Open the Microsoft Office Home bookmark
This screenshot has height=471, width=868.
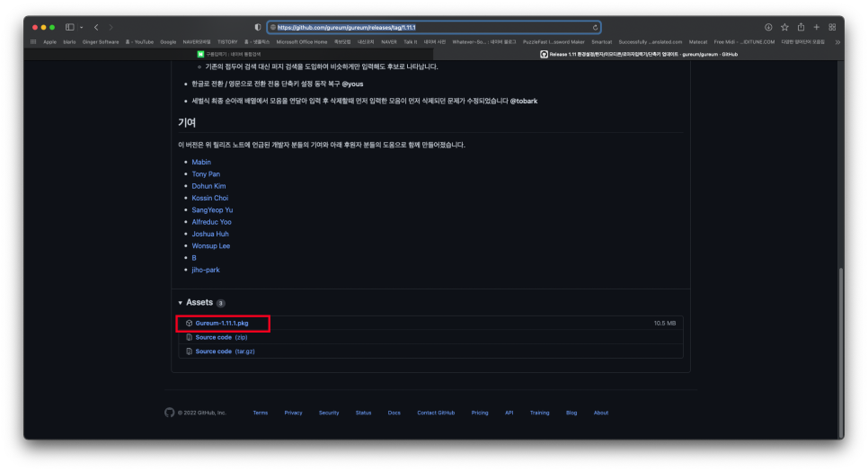[x=302, y=42]
